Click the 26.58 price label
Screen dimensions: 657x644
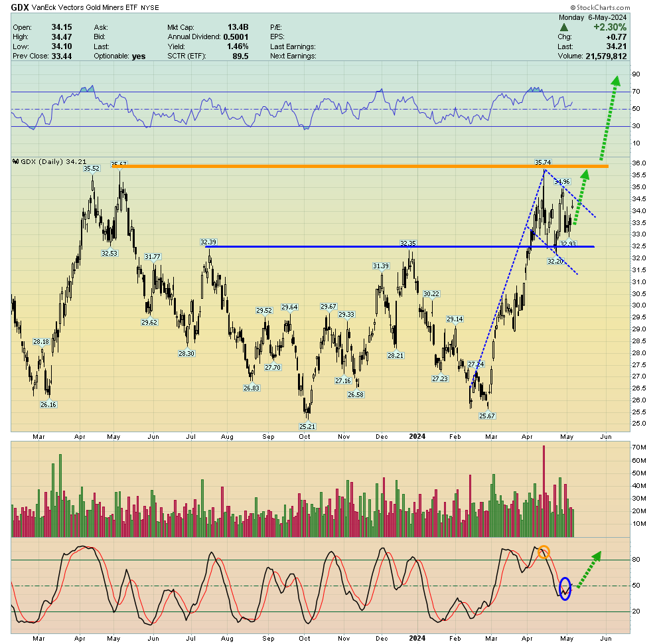point(356,394)
